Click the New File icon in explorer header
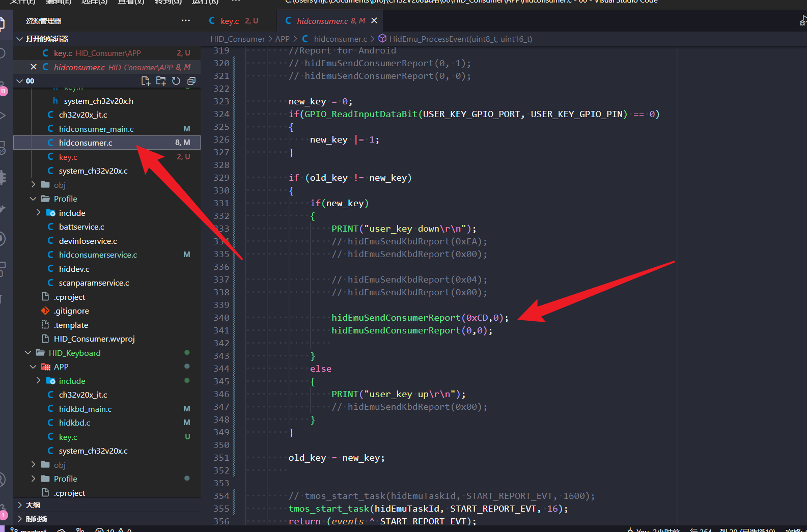Viewport: 807px width, 532px height. [146, 81]
